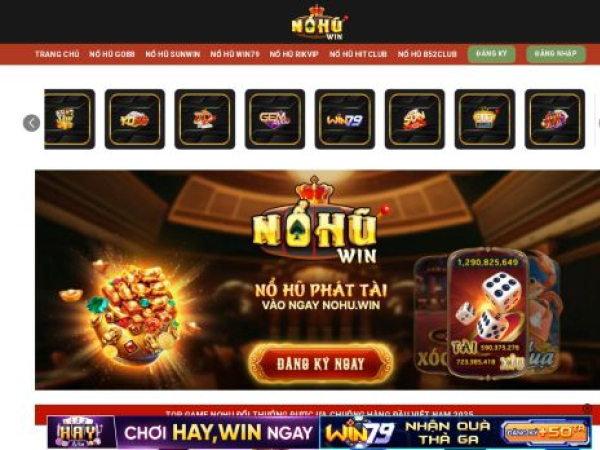Click the Win79 Nhận Quà Thả Ga ad

coord(455,432)
